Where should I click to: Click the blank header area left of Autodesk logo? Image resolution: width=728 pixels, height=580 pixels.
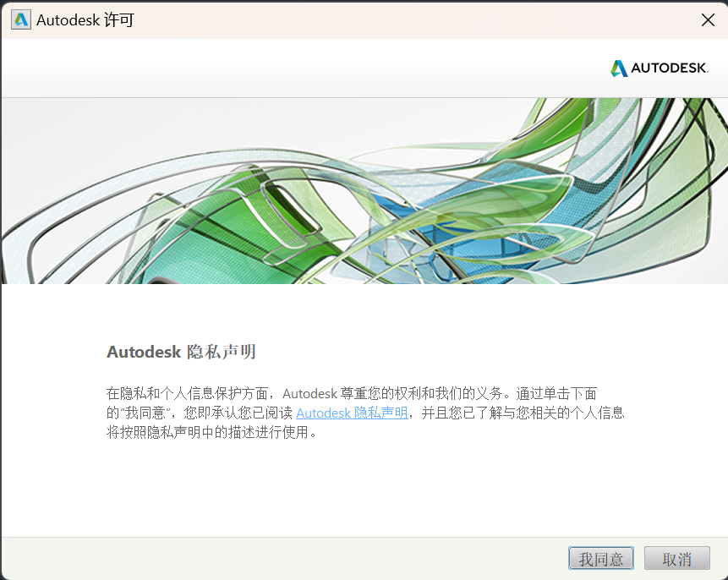pos(296,68)
